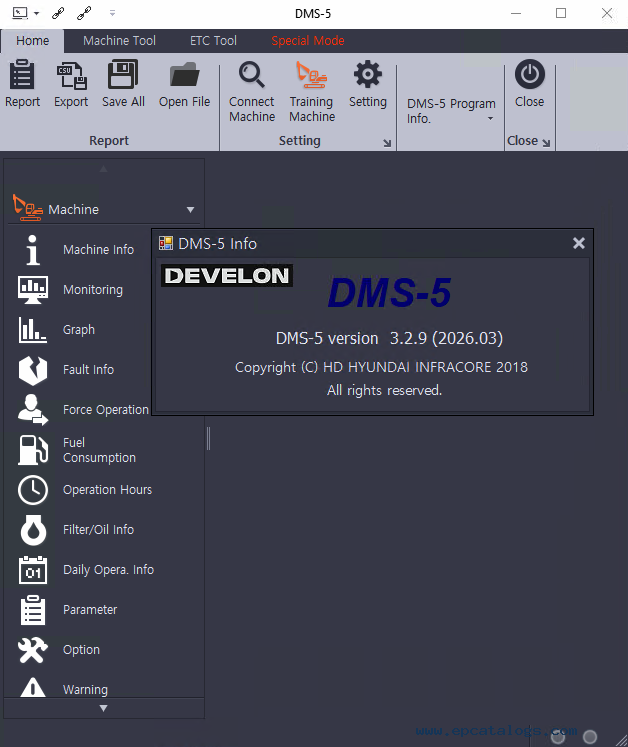Viewport: 628px width, 747px height.
Task: Open Fuel Consumption pump icon
Action: 32,450
